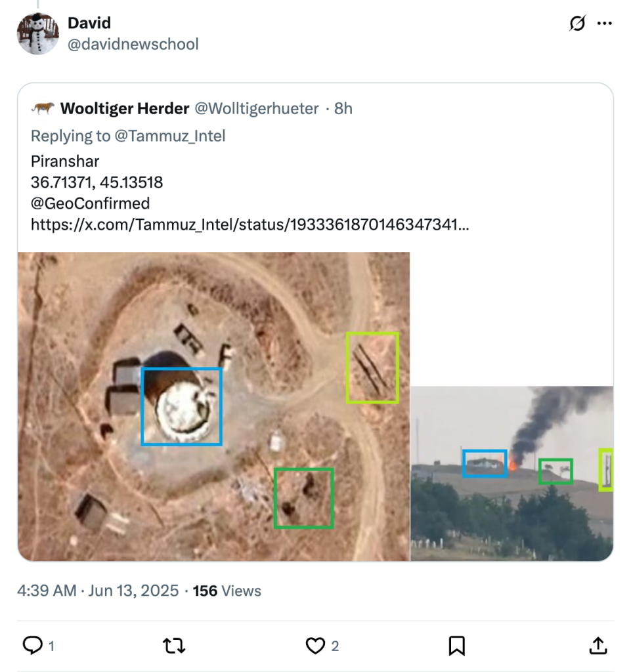Bookmark this post
631x672 pixels.
457,646
